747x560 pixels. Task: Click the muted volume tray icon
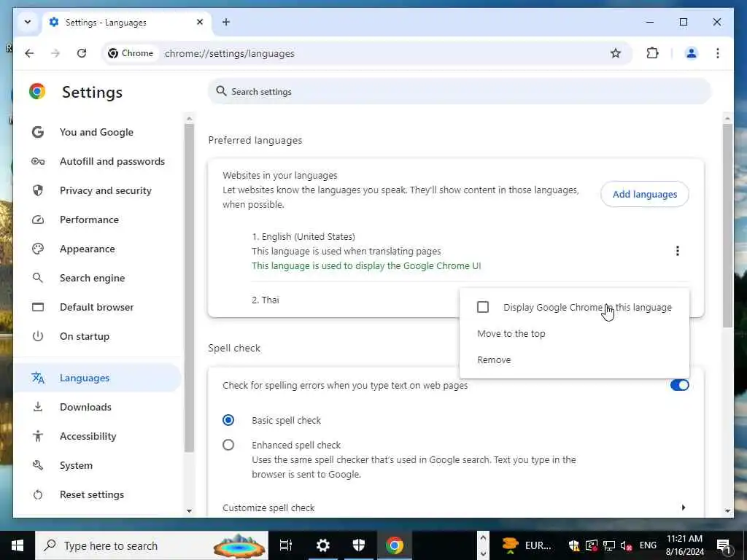[x=626, y=545]
